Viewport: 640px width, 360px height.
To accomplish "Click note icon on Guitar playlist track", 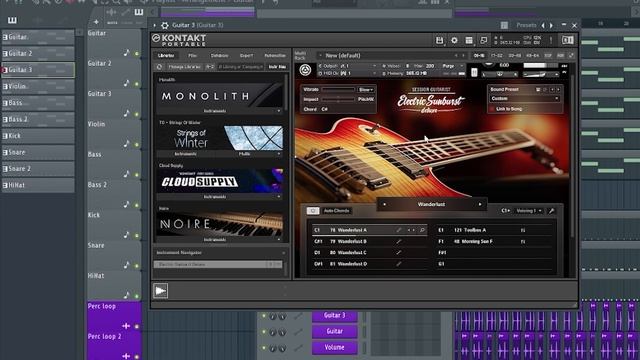I will click(x=127, y=53).
